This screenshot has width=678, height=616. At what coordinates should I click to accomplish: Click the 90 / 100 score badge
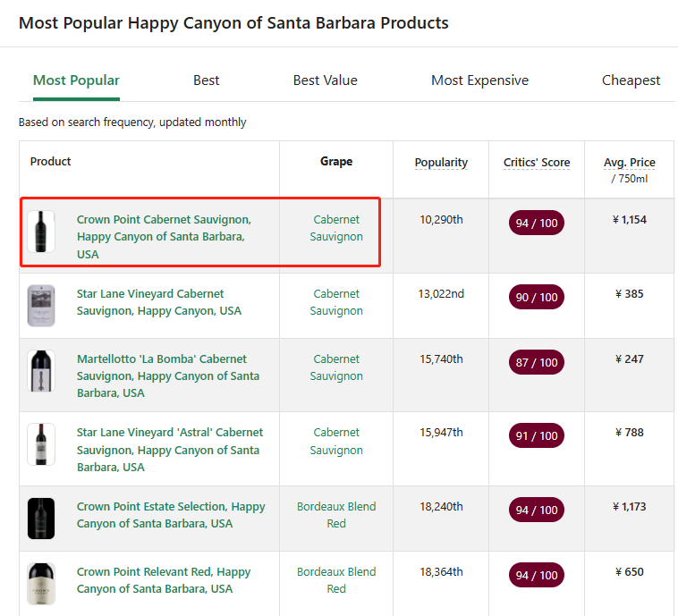point(537,297)
